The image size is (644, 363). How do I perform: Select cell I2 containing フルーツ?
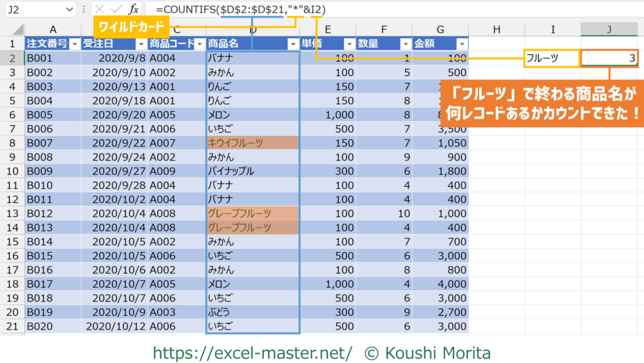[552, 58]
